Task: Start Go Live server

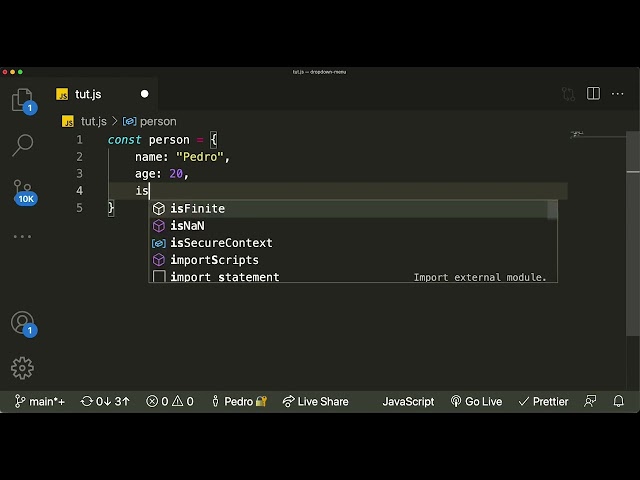Action: [476, 402]
